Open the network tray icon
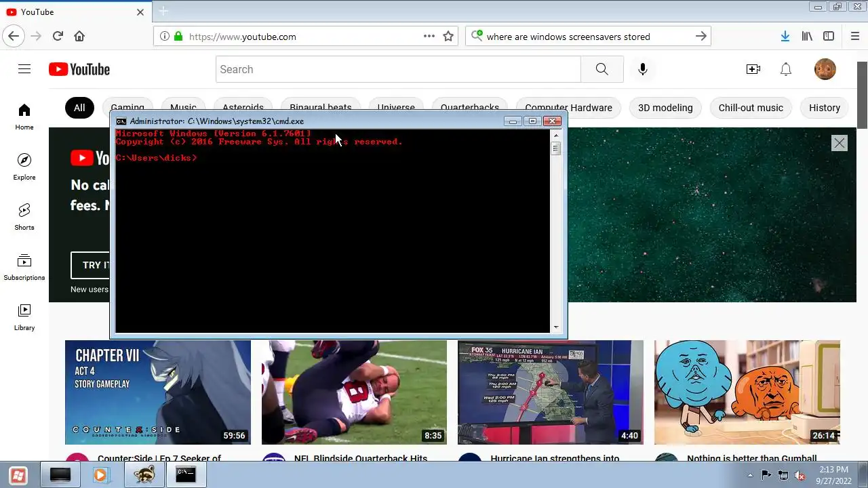 click(783, 475)
